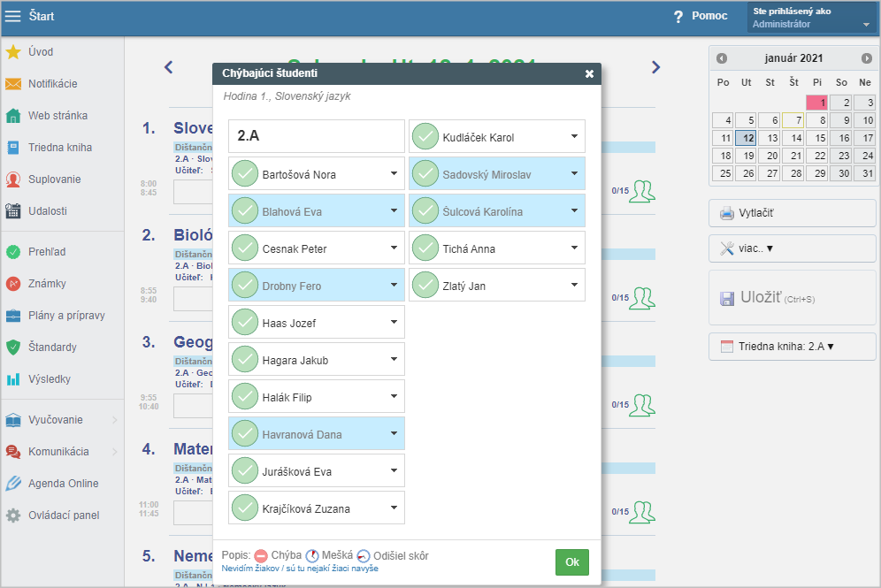Go to next day with right arrow

coord(655,67)
